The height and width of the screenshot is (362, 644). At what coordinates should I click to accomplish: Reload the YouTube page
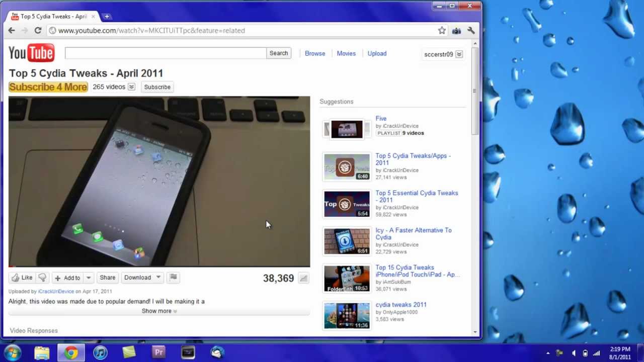(38, 31)
